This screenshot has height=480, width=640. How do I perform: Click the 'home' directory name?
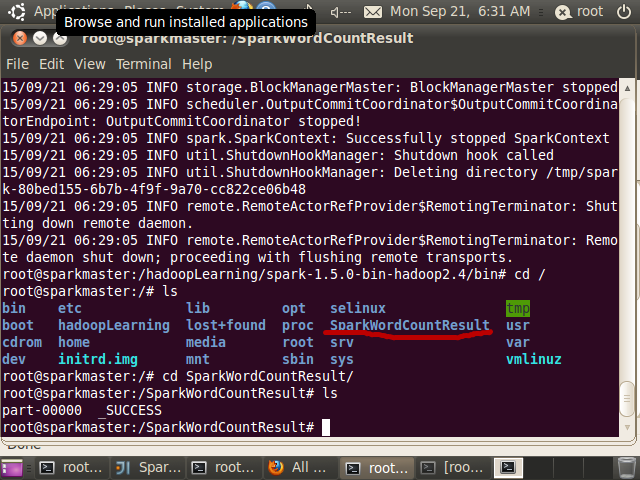click(x=74, y=342)
